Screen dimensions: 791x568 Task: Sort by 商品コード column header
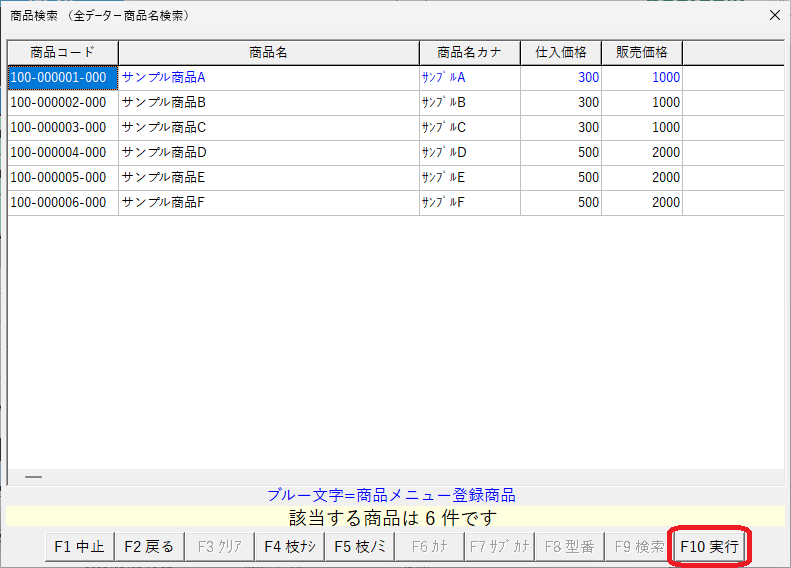pyautogui.click(x=63, y=53)
